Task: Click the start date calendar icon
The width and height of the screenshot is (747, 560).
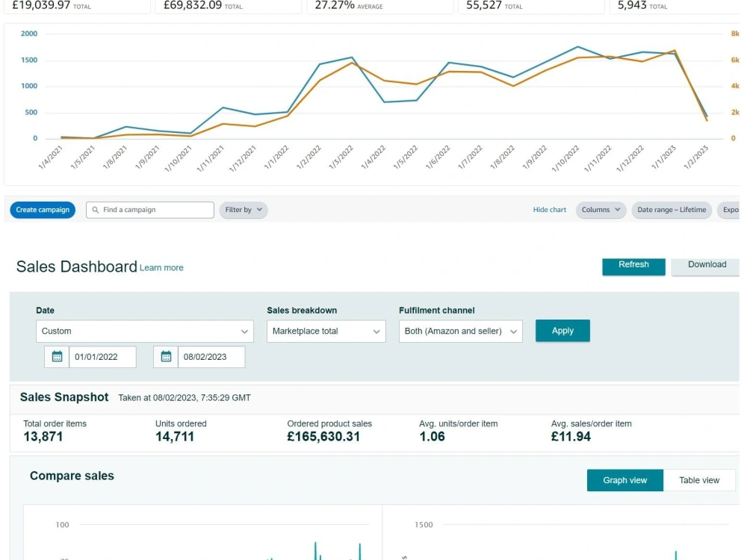Action: click(57, 357)
